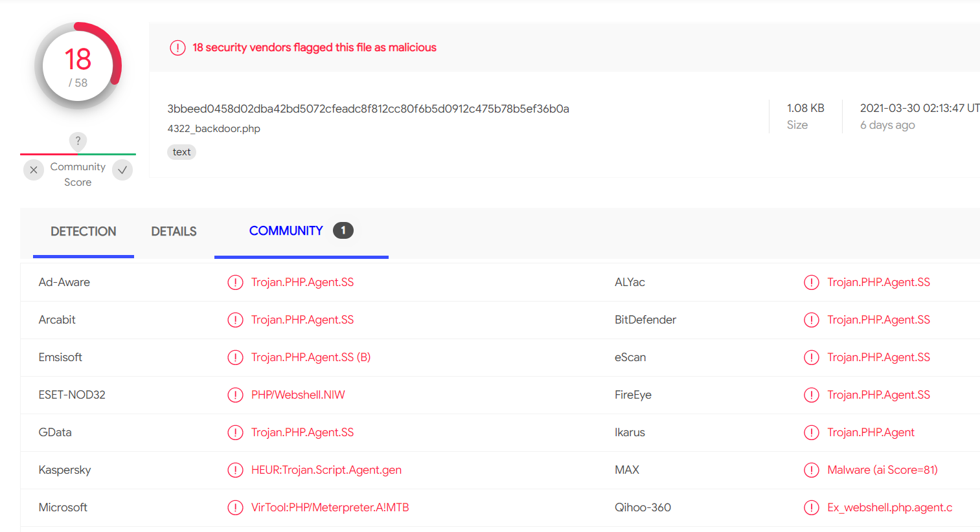
Task: Vote harmless with the checkmark community button
Action: click(x=122, y=170)
